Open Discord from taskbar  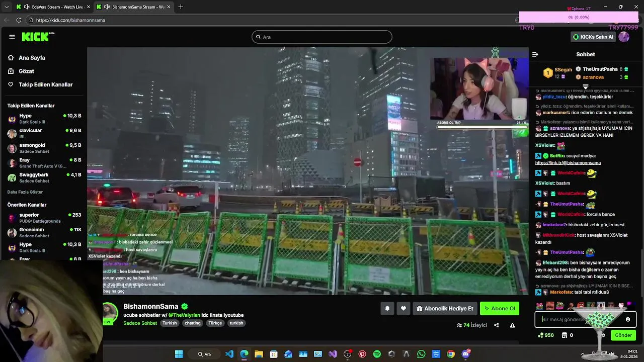click(x=466, y=354)
